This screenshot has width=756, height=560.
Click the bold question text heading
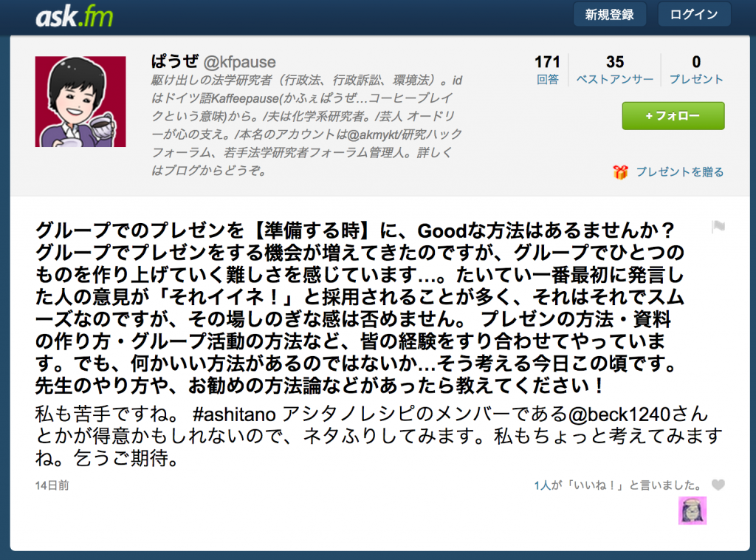[360, 308]
